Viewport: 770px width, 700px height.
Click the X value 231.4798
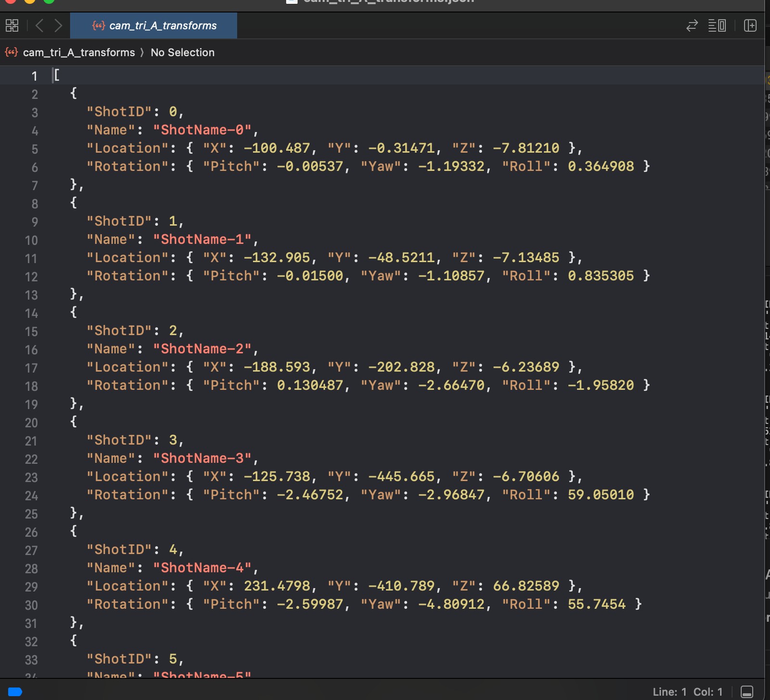coord(277,586)
